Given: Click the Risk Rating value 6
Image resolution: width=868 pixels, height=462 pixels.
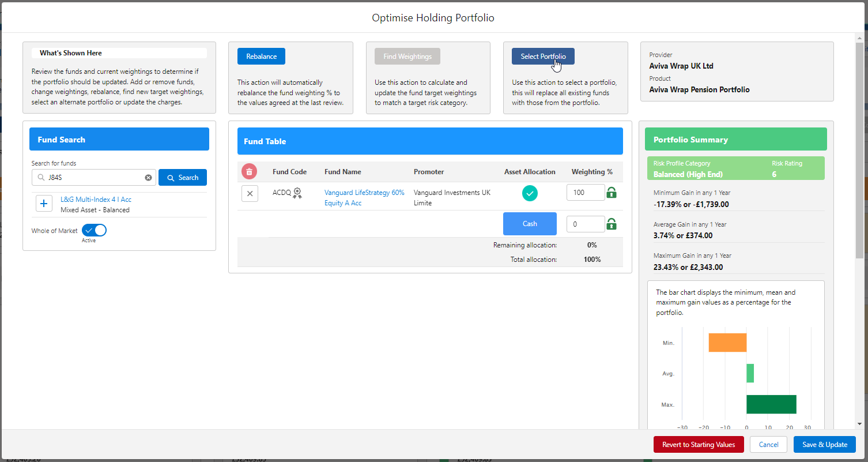Looking at the screenshot, I should tap(774, 174).
